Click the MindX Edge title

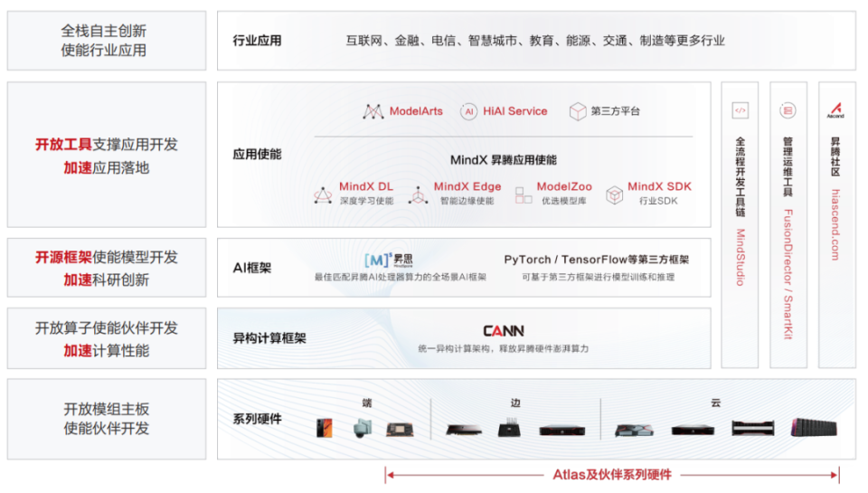pyautogui.click(x=467, y=186)
